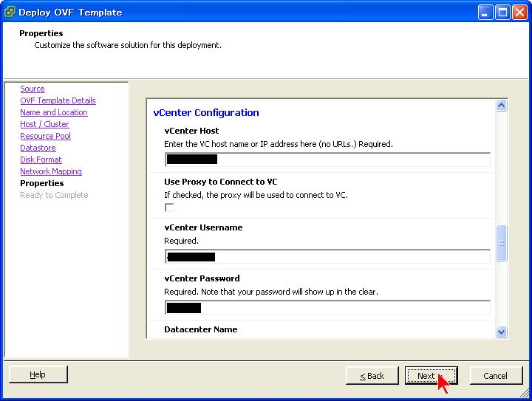Click the vCenter Configuration heading
Image resolution: width=532 pixels, height=401 pixels.
click(206, 112)
